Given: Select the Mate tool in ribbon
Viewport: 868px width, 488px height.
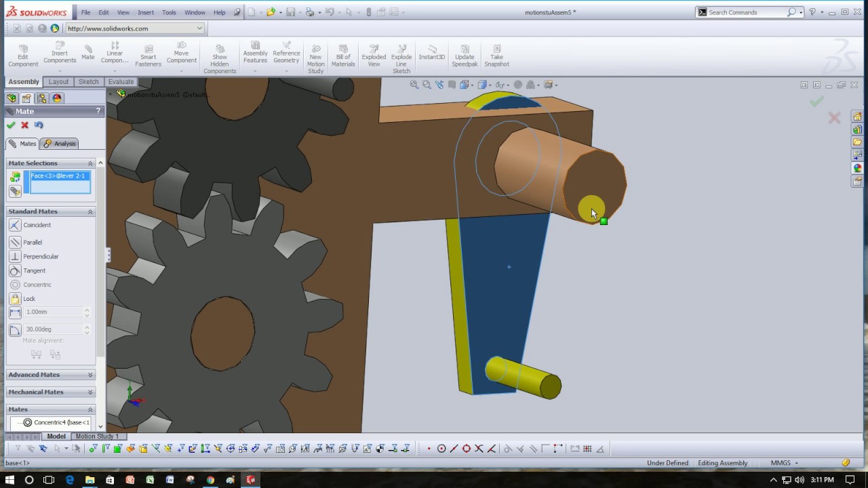Looking at the screenshot, I should [x=88, y=53].
